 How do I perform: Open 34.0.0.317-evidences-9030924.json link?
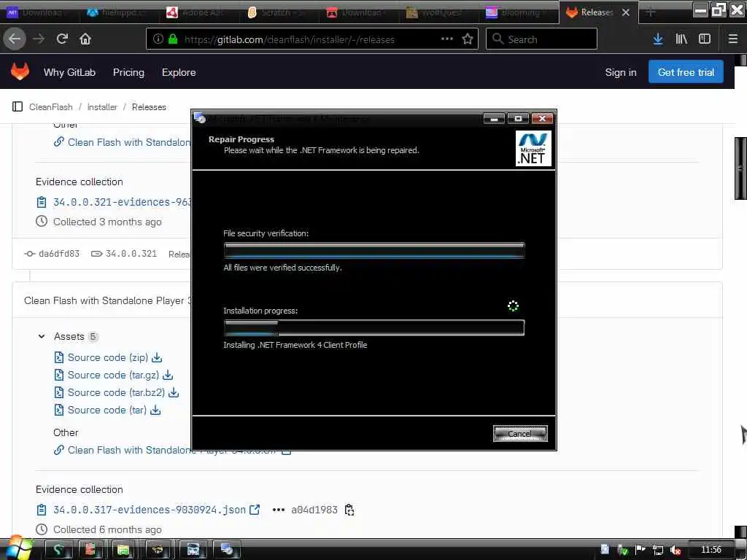149,510
